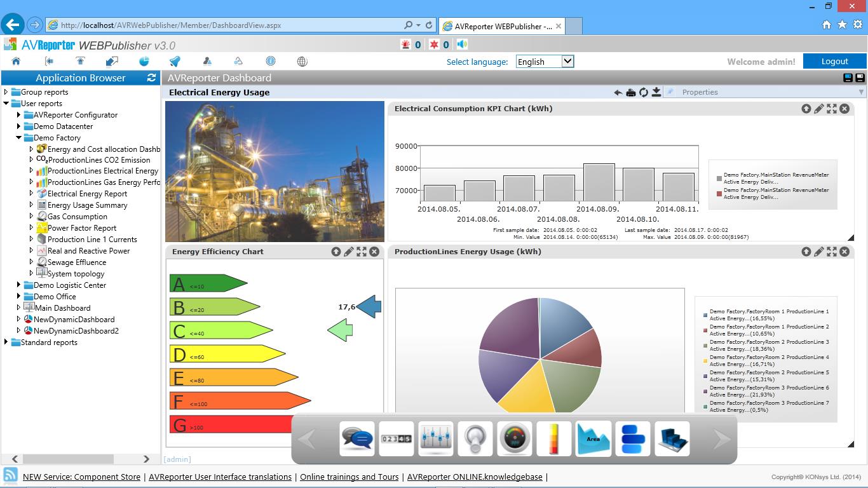Expand the Demo Datacenter folder
This screenshot has width=868, height=488.
coord(19,126)
